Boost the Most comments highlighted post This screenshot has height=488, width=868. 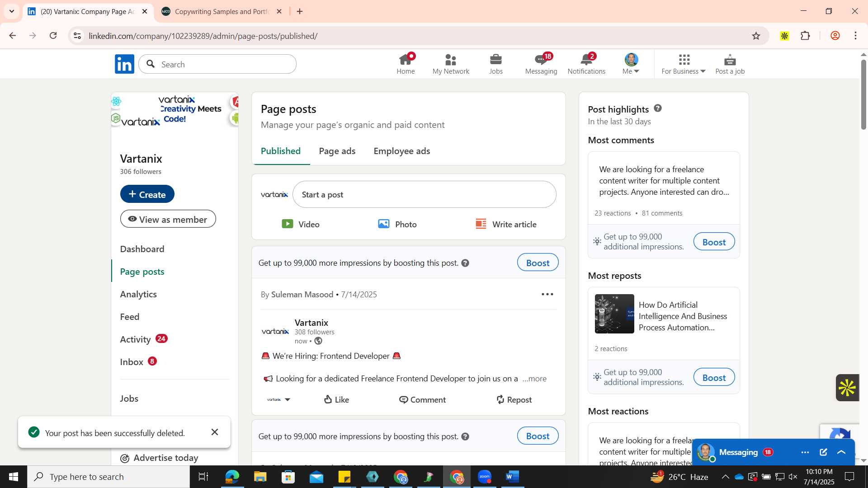click(714, 242)
